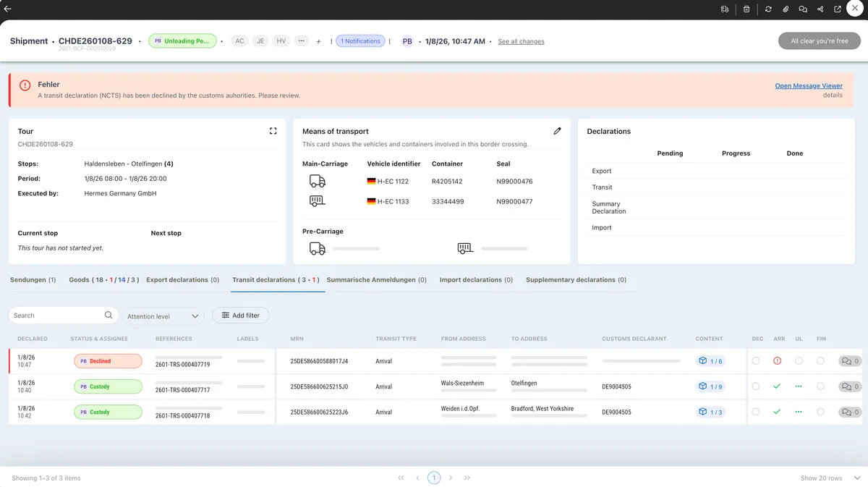This screenshot has width=868, height=487.
Task: Open the Attention level dropdown
Action: coord(163,316)
